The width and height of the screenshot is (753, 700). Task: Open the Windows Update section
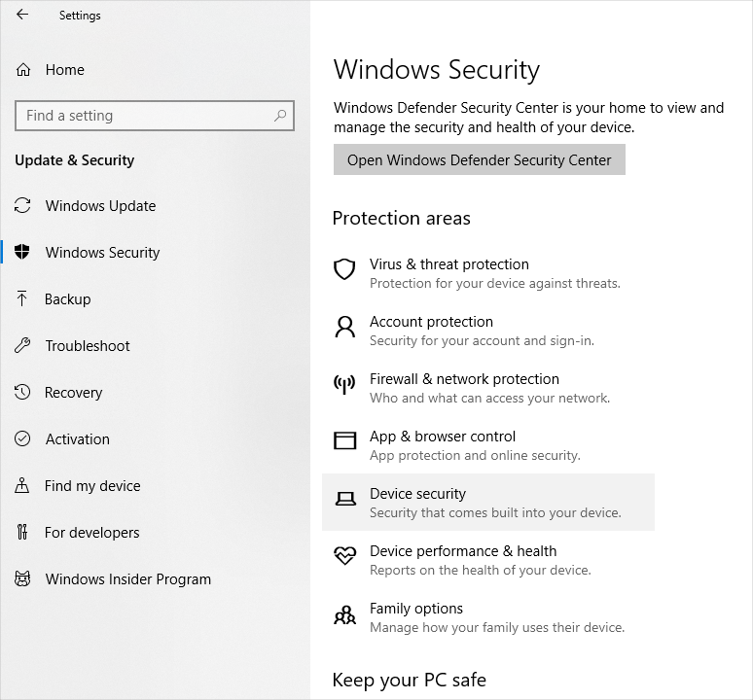(100, 206)
